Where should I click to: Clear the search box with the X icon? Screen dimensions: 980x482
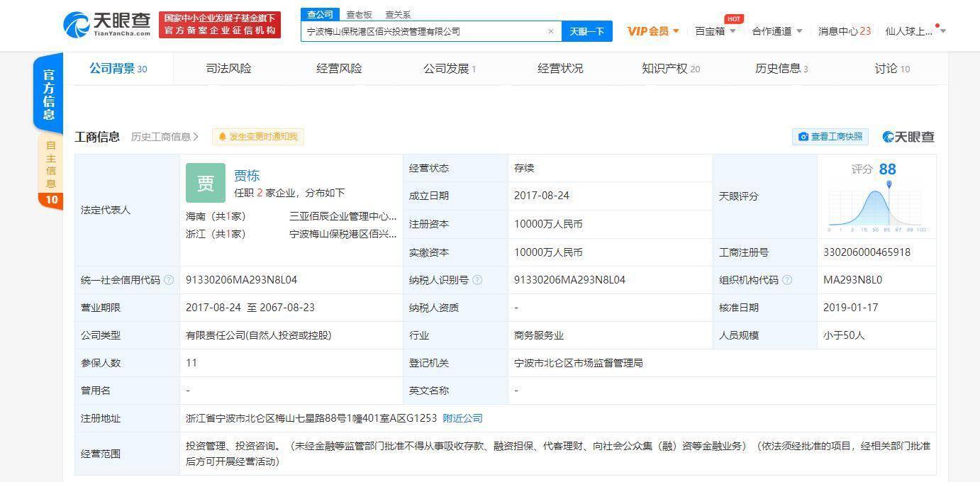(551, 31)
